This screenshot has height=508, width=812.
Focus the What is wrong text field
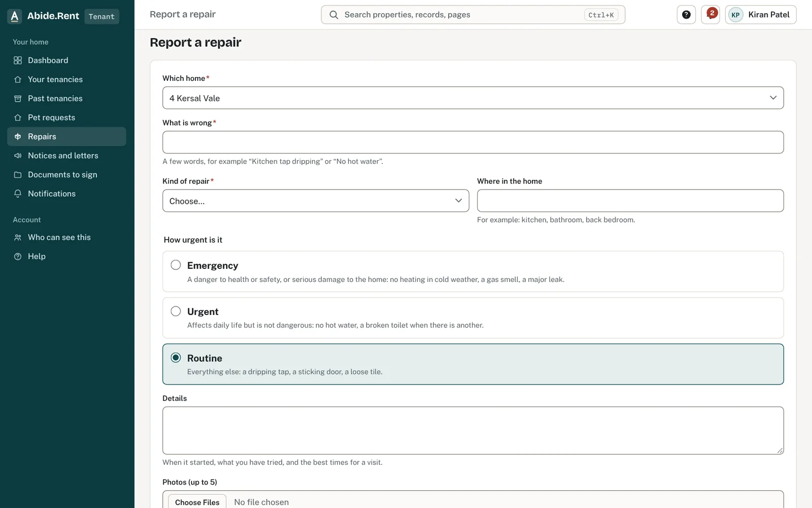(x=473, y=142)
